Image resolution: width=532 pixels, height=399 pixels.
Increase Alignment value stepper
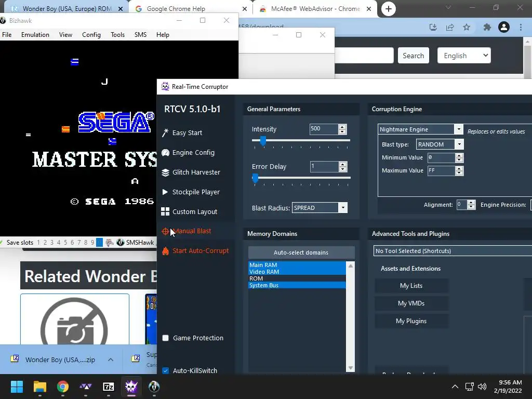tap(471, 203)
